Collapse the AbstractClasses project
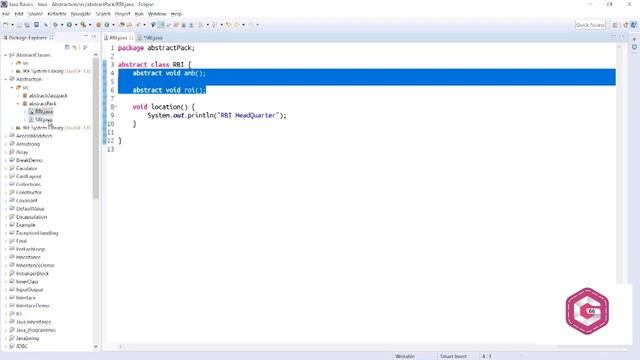640x360 pixels. tap(6, 55)
